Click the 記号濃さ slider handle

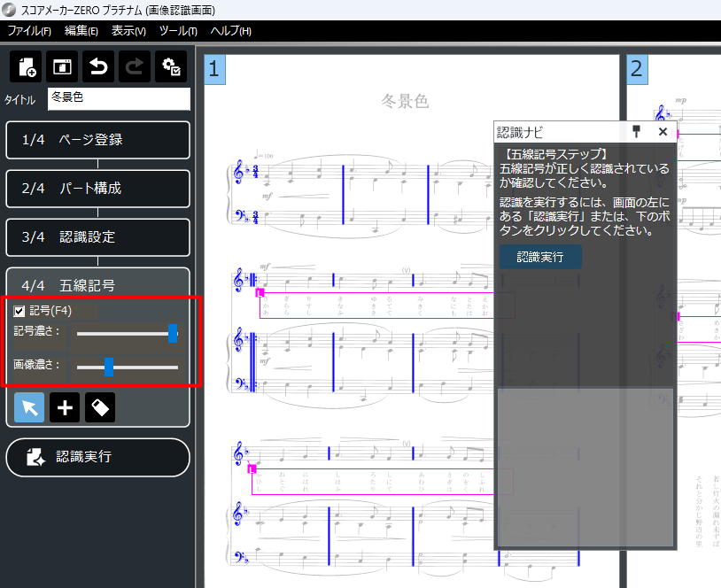click(x=173, y=334)
